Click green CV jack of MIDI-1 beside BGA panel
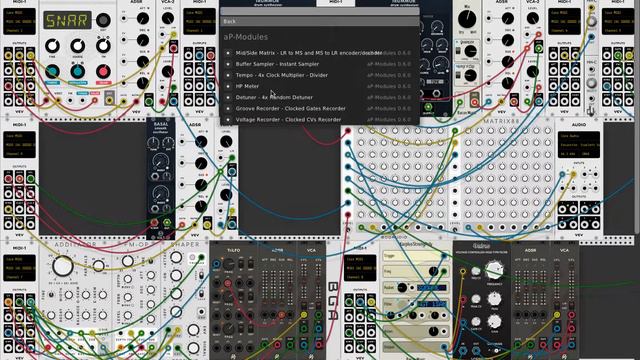The width and height of the screenshot is (640, 360). pos(349,302)
